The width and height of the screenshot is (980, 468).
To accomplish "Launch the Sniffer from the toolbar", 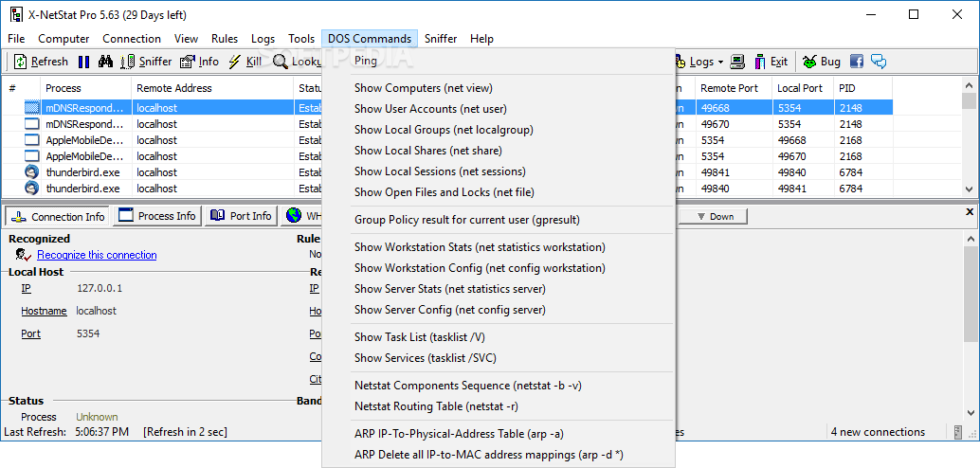I will (147, 62).
